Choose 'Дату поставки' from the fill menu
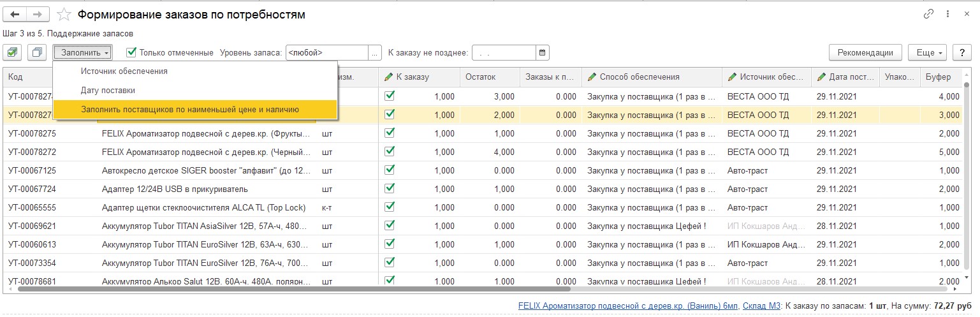980x317 pixels. [x=108, y=90]
